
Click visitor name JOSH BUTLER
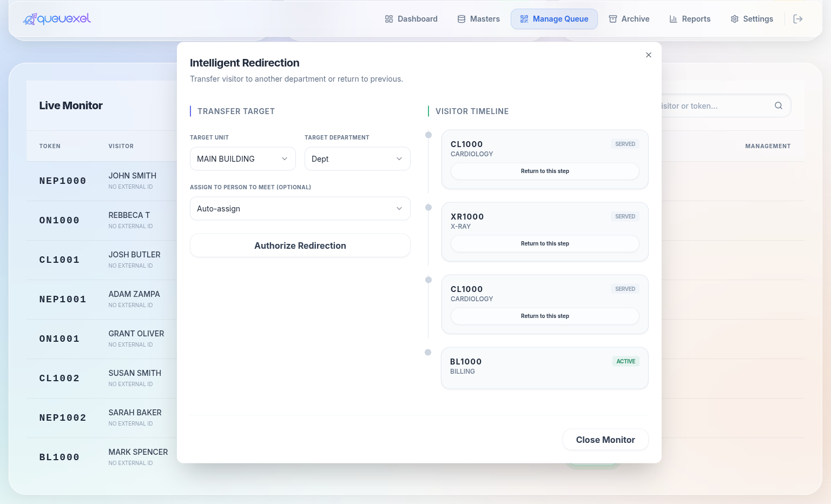click(x=135, y=255)
